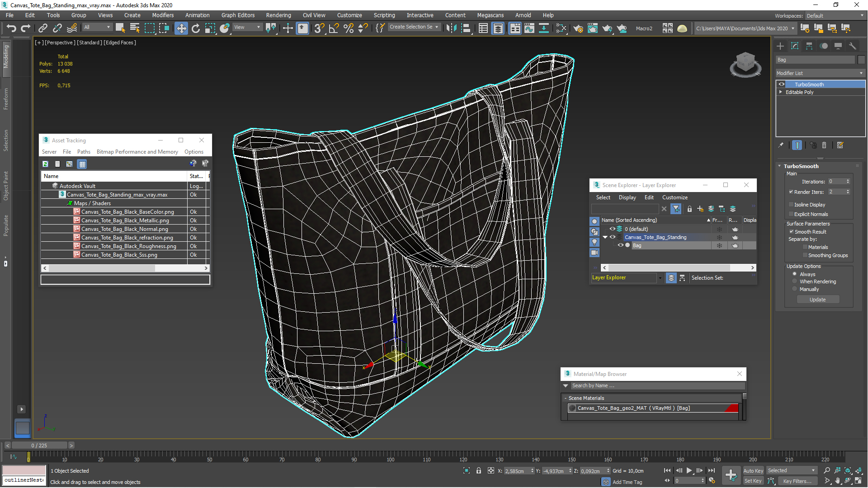Click Refresh icon in Asset Tracking
868x488 pixels.
pyautogui.click(x=45, y=164)
